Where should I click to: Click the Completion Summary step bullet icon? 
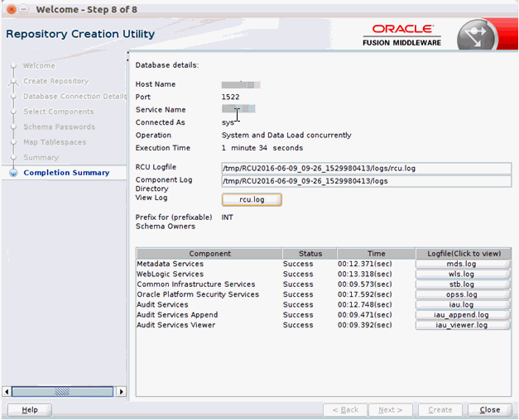pos(13,173)
